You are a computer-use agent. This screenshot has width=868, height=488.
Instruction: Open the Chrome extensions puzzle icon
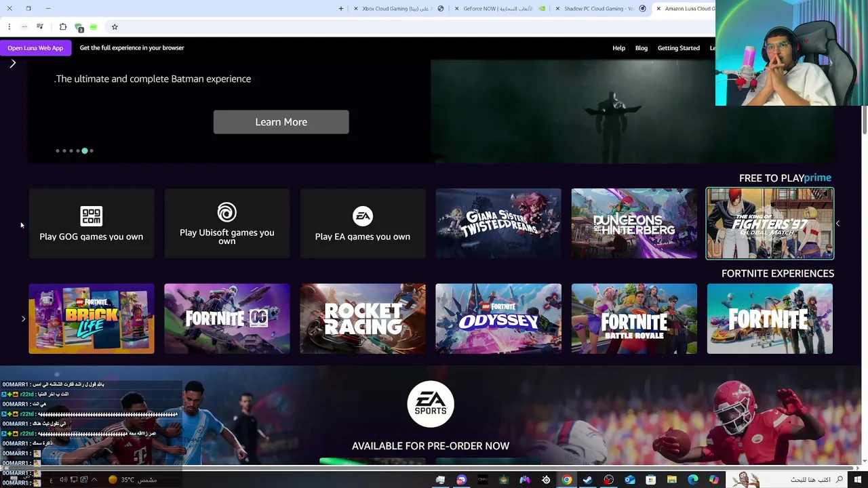63,27
